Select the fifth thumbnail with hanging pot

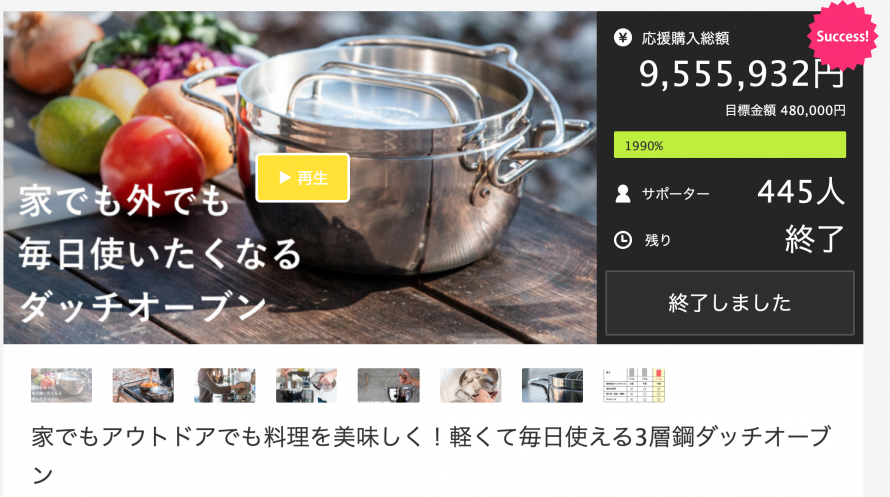pyautogui.click(x=389, y=385)
